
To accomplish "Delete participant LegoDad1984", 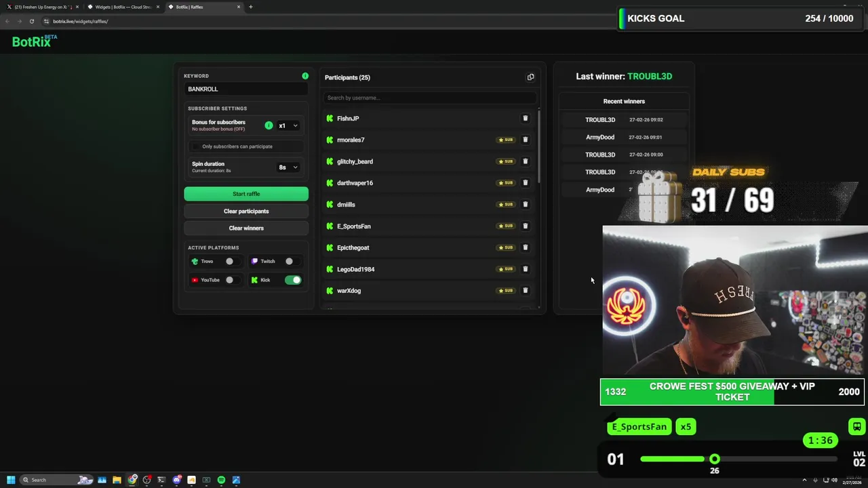I will click(525, 269).
